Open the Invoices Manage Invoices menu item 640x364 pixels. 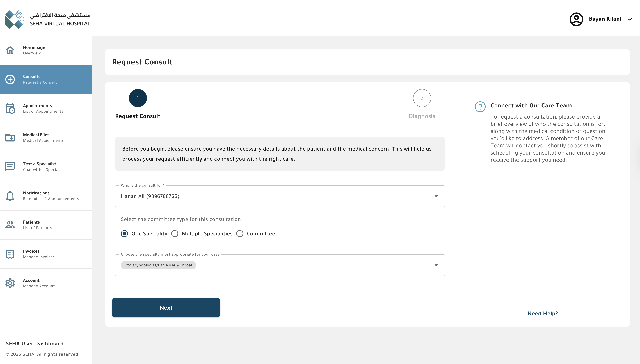39,254
